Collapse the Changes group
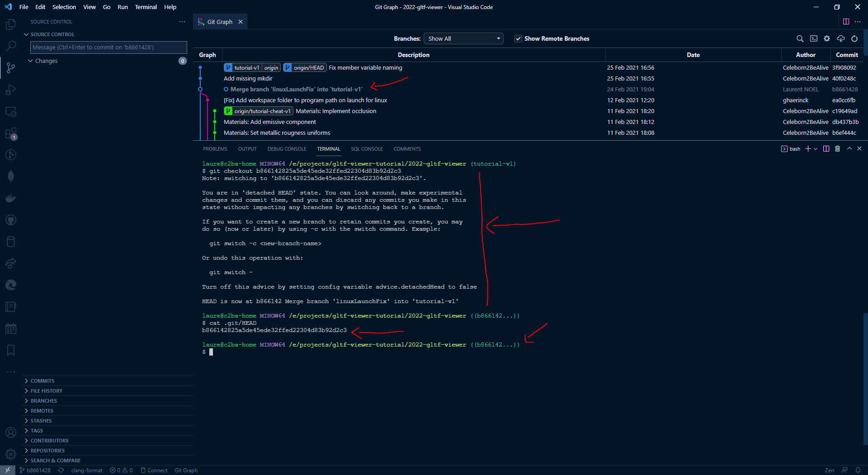The height and width of the screenshot is (475, 868). tap(30, 61)
